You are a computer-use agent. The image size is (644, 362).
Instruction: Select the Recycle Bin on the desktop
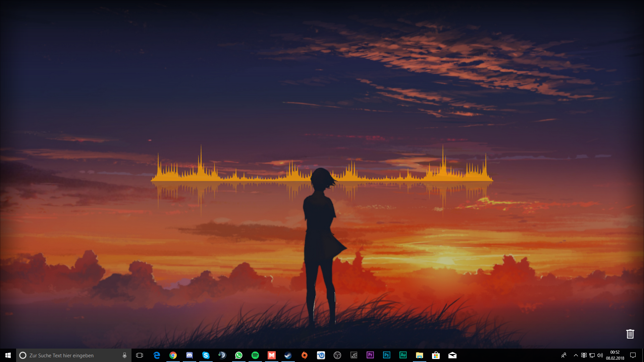(630, 334)
